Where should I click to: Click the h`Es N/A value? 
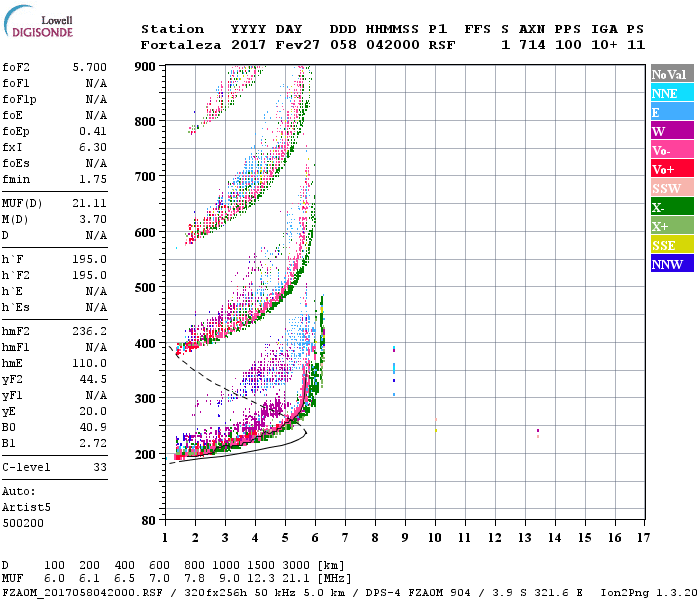point(96,307)
